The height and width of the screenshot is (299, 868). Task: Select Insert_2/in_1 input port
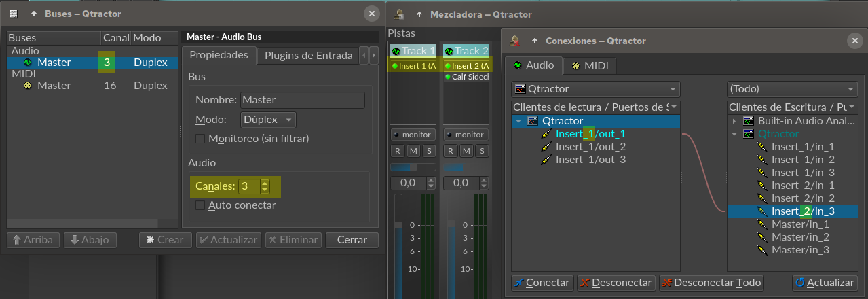pos(803,186)
